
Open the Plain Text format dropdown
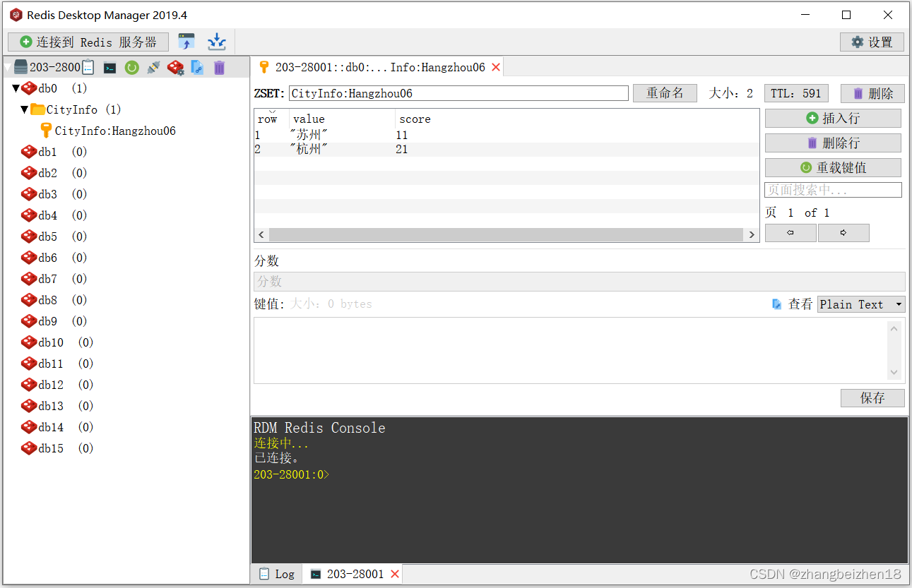[860, 304]
